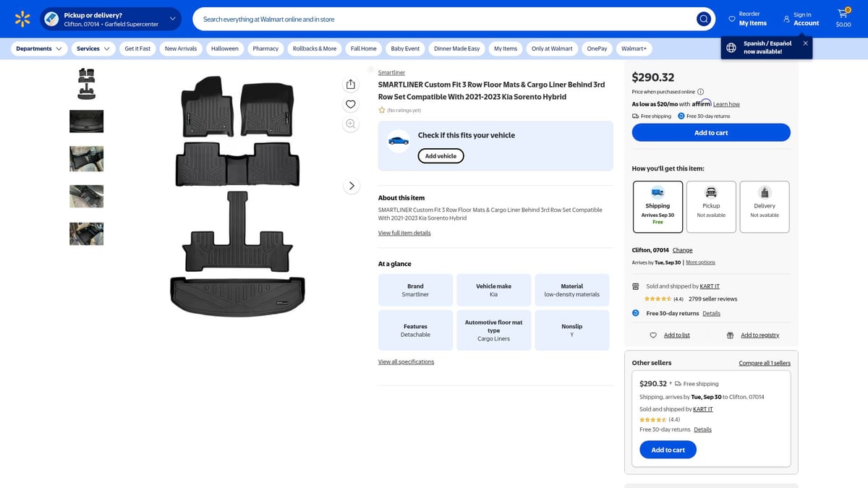Open View full item details
Screen dimensions: 868x488
404,233
